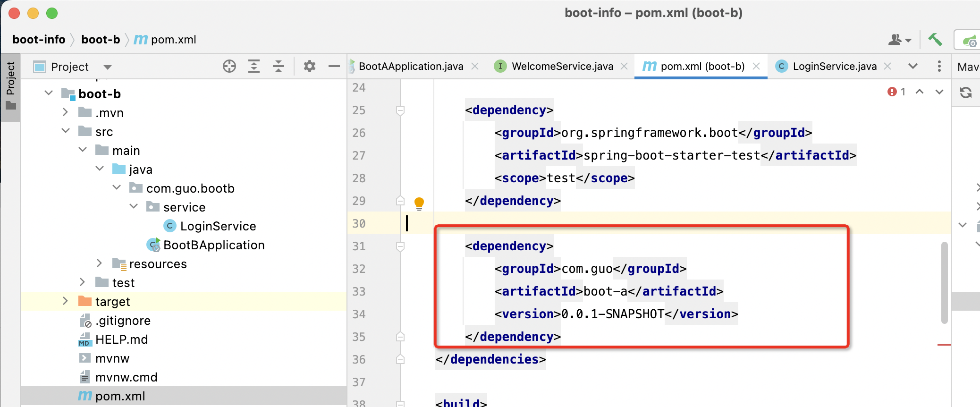980x407 pixels.
Task: Click boot-b in breadcrumb path
Action: tap(101, 40)
